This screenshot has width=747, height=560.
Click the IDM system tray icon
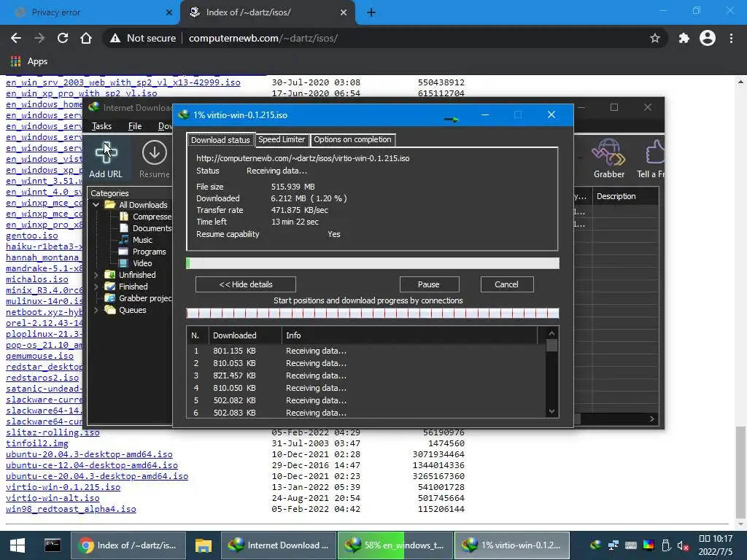[x=595, y=545]
